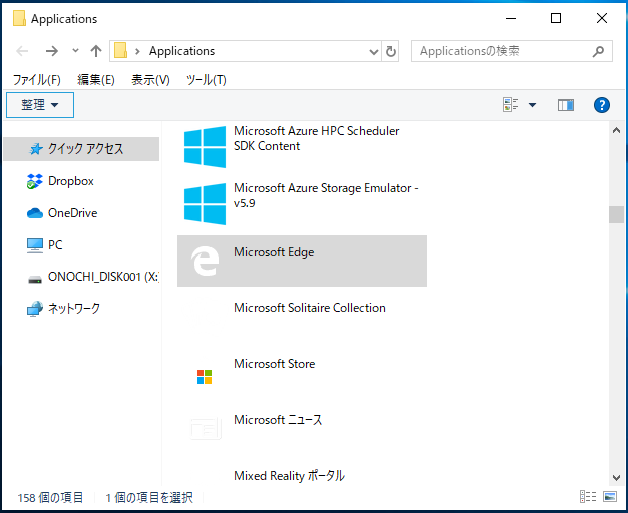Viewport: 628px width, 513px height.
Task: Open the ファイル(F) menu
Action: (37, 80)
